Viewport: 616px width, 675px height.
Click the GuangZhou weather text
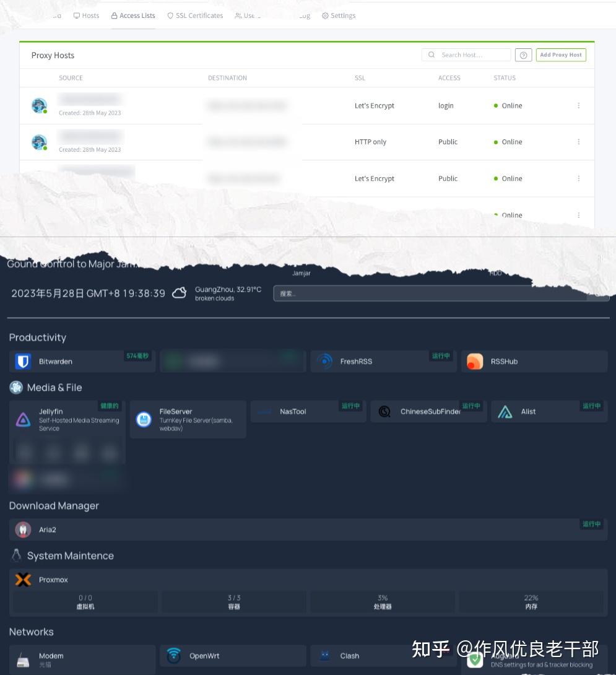pyautogui.click(x=228, y=293)
